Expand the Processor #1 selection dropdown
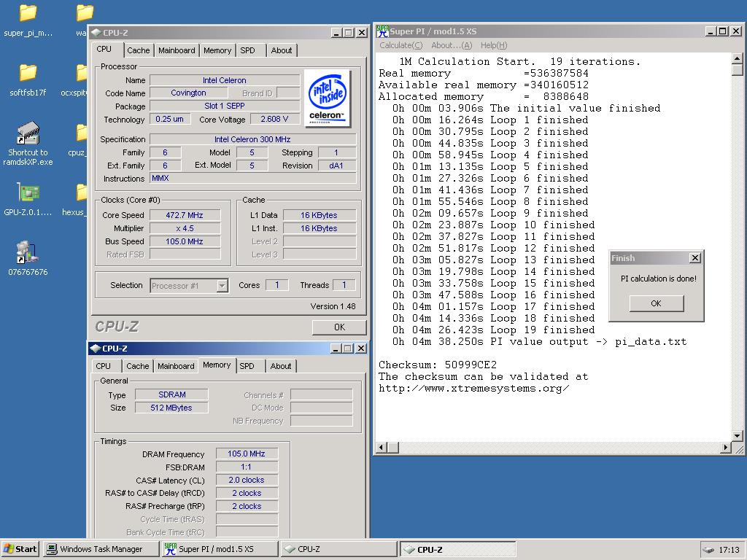Screen dimensions: 747x560 222,286
